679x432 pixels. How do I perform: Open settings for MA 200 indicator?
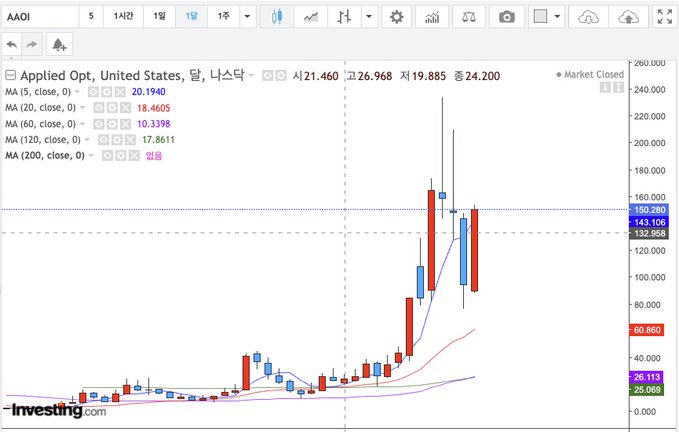tap(121, 155)
